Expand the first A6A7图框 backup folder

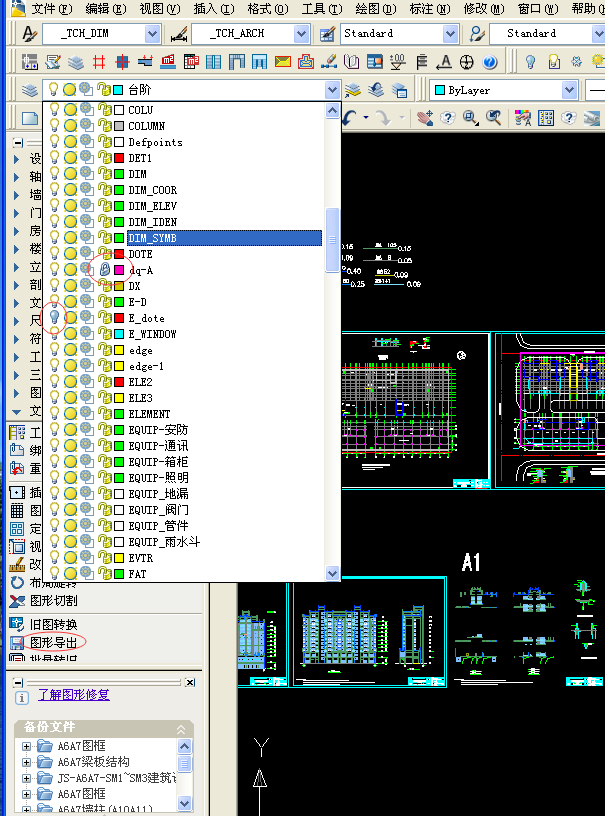tap(26, 746)
